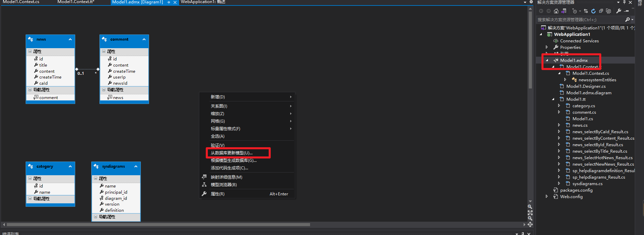Select 根据模型生成数据库(G)... menu item
The width and height of the screenshot is (644, 235).
(x=247, y=160)
